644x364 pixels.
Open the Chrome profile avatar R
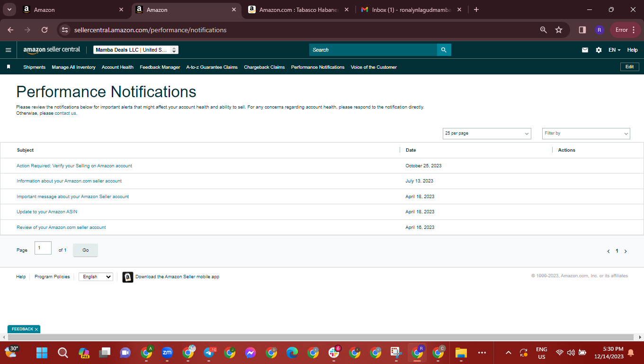pos(599,30)
